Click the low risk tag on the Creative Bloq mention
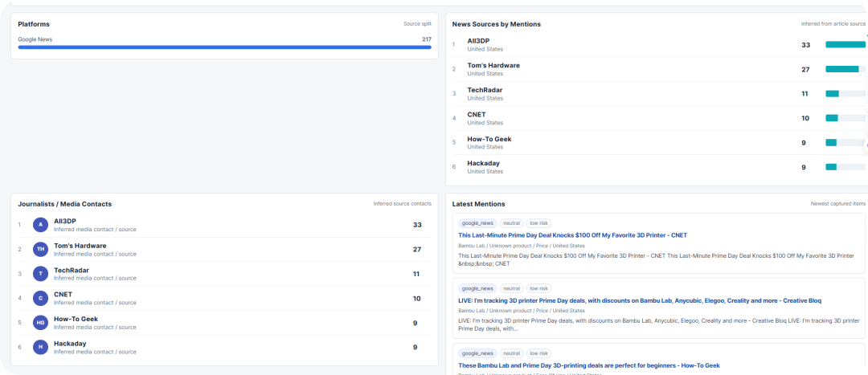This screenshot has height=375, width=868. [x=538, y=289]
